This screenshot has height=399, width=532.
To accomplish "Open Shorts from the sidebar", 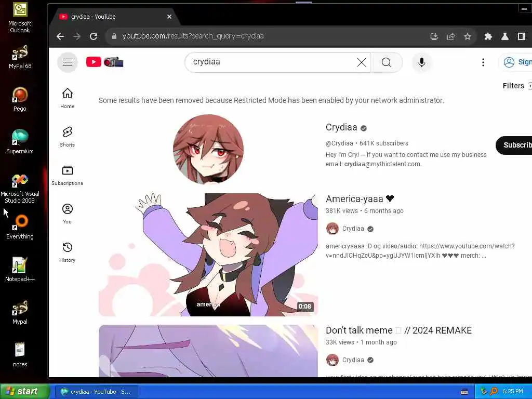I will tap(67, 137).
